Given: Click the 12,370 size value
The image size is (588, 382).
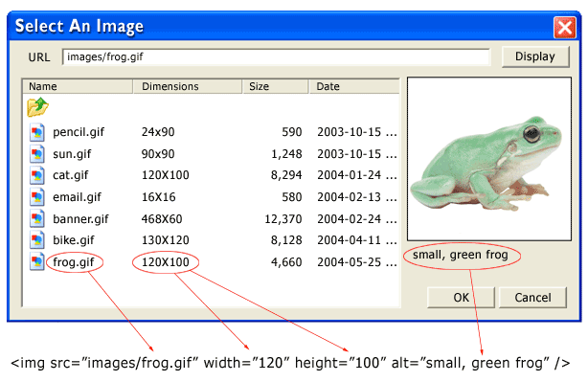Looking at the screenshot, I should [x=283, y=219].
